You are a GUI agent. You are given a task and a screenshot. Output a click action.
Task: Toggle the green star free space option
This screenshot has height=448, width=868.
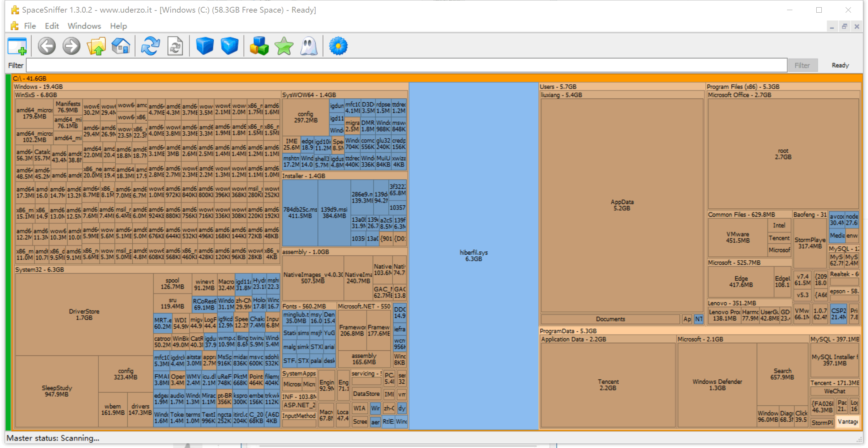[284, 46]
